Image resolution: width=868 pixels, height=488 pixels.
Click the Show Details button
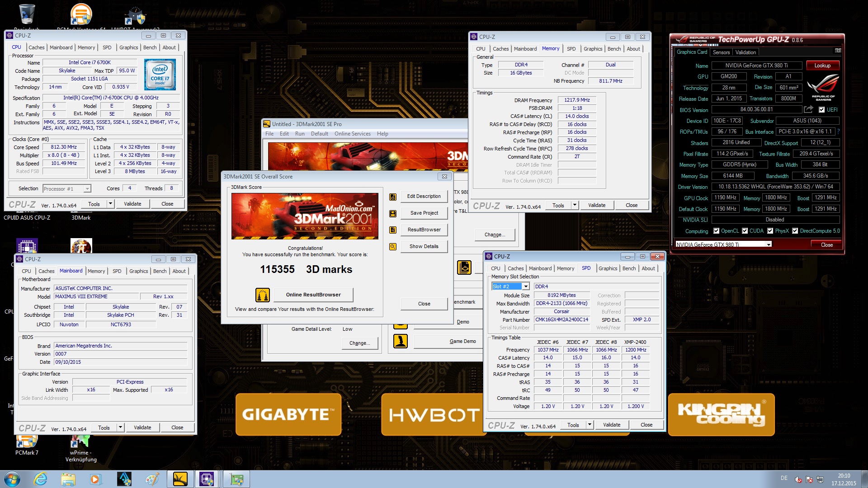click(424, 247)
